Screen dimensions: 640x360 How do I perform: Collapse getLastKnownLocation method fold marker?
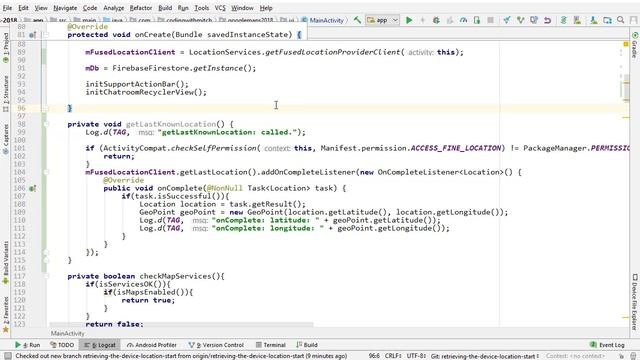[x=46, y=124]
